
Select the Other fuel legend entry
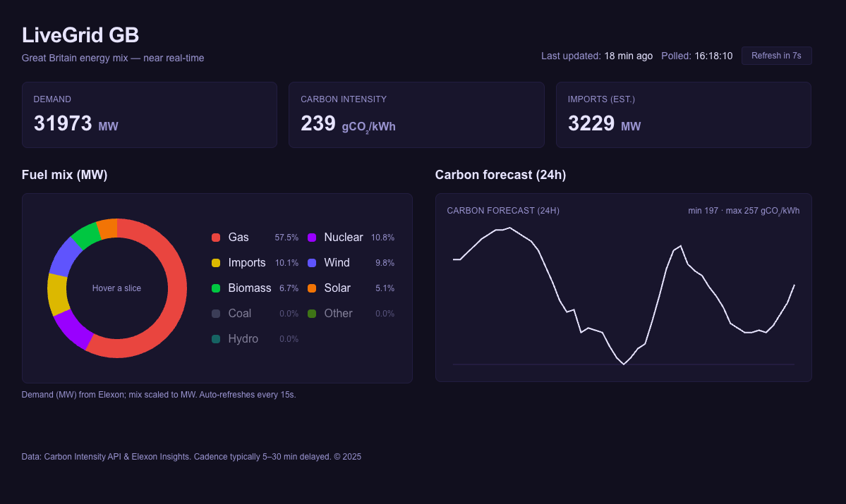pyautogui.click(x=338, y=314)
